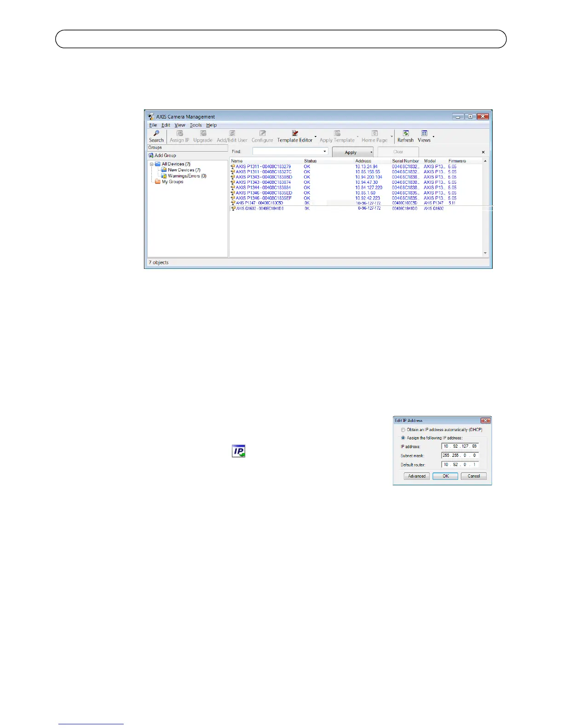Open the File menu
The image size is (563, 728).
[153, 125]
